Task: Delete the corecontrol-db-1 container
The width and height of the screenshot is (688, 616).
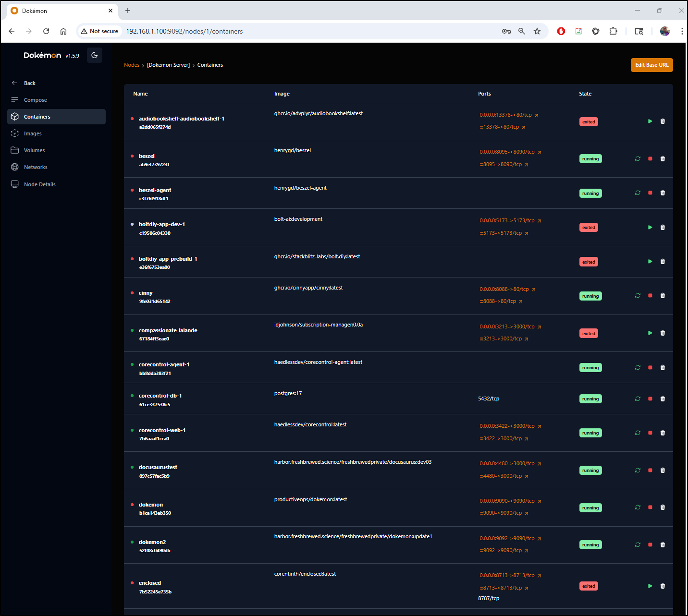Action: point(663,399)
